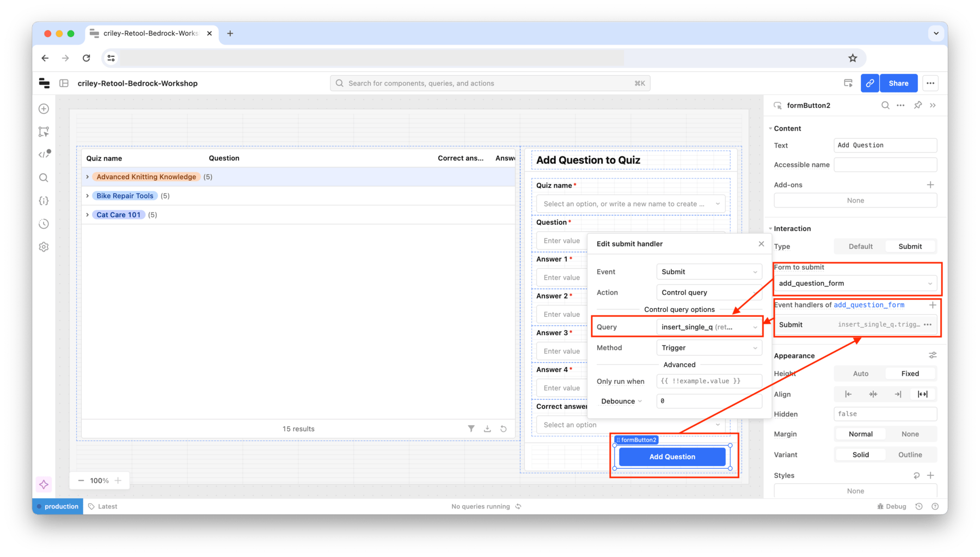
Task: Align button to the left
Action: tap(848, 394)
